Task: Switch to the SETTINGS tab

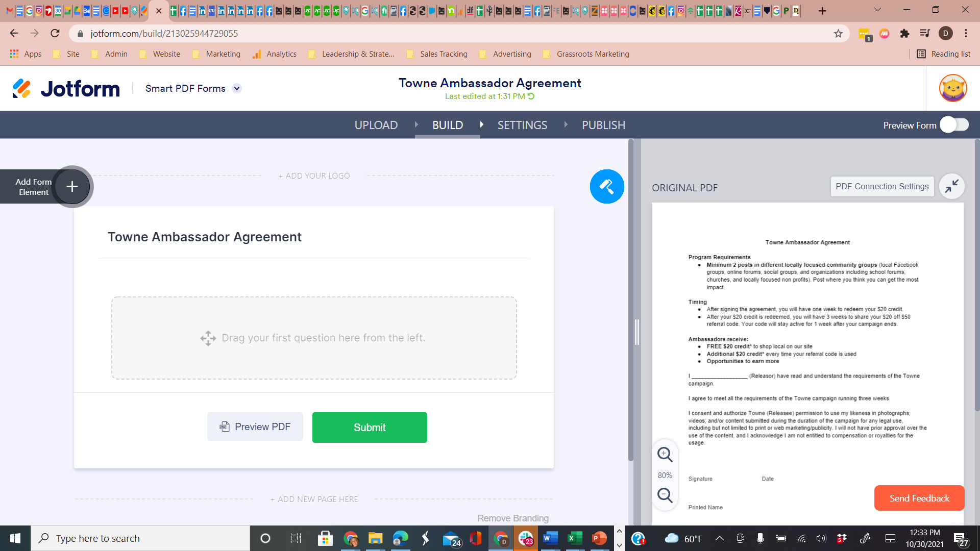Action: pos(522,125)
